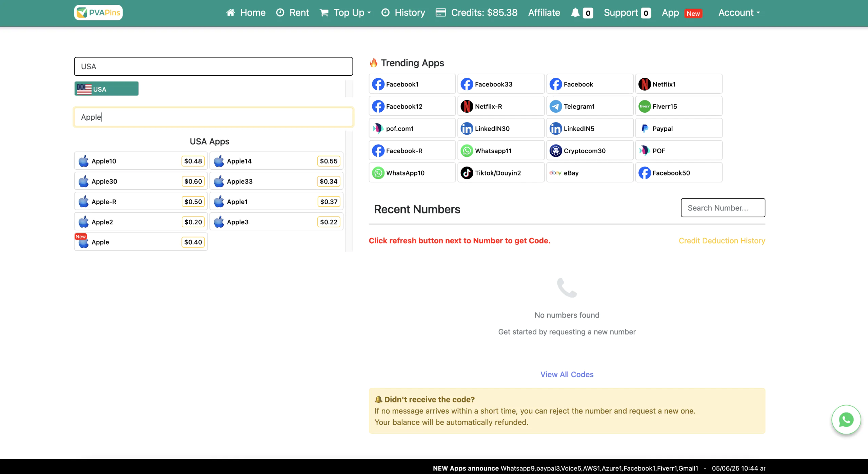Image resolution: width=868 pixels, height=474 pixels.
Task: Choose Apple1 for $0.37
Action: click(x=276, y=202)
